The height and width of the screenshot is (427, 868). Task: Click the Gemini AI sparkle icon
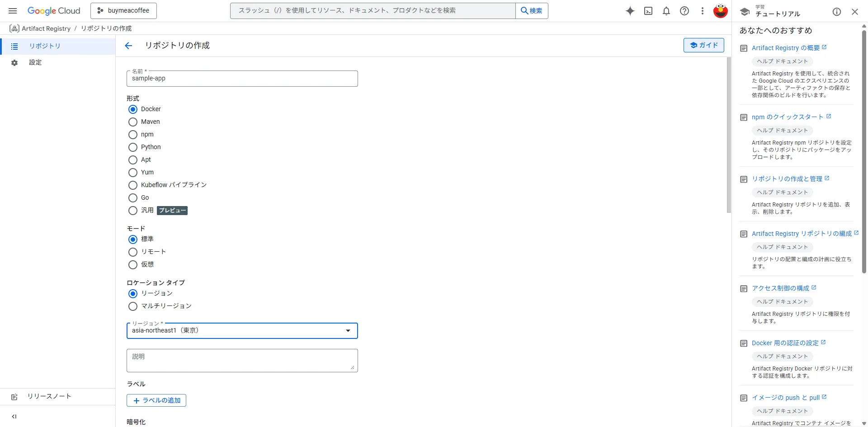tap(630, 11)
